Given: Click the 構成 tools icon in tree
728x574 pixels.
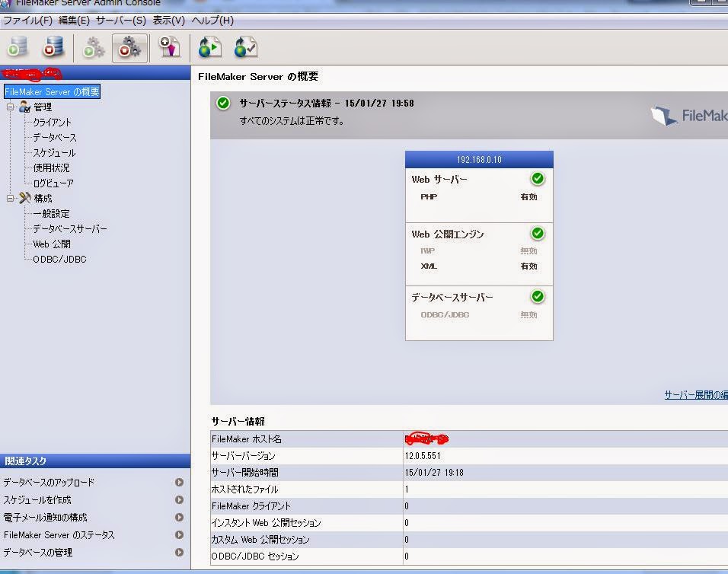Looking at the screenshot, I should coord(24,198).
